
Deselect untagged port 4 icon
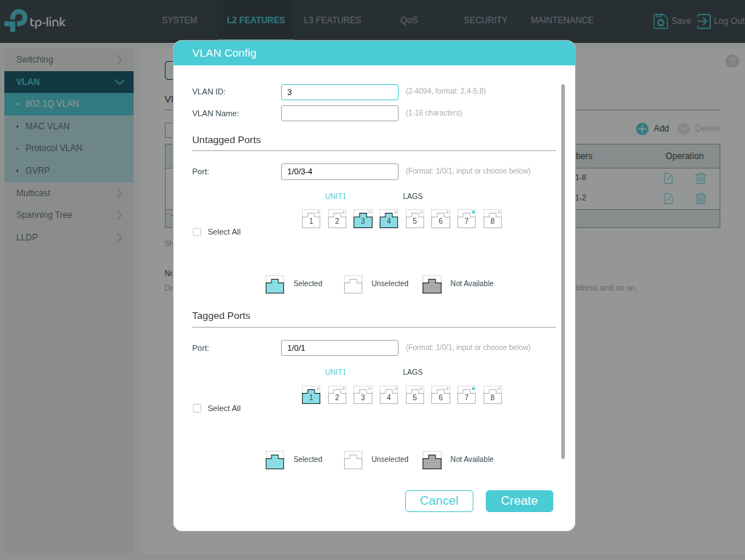(388, 219)
